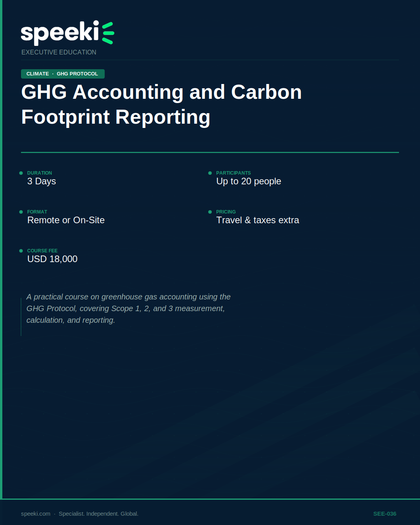Viewport: 420px width, 525px height.
Task: Visit the speeki.com link
Action: point(35,513)
